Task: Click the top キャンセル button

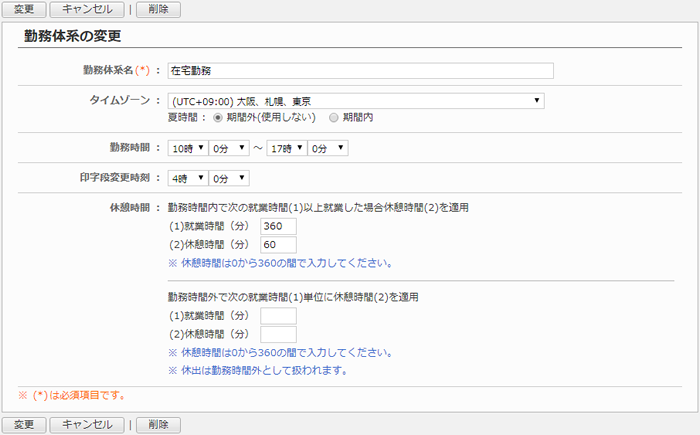Action: (x=87, y=10)
